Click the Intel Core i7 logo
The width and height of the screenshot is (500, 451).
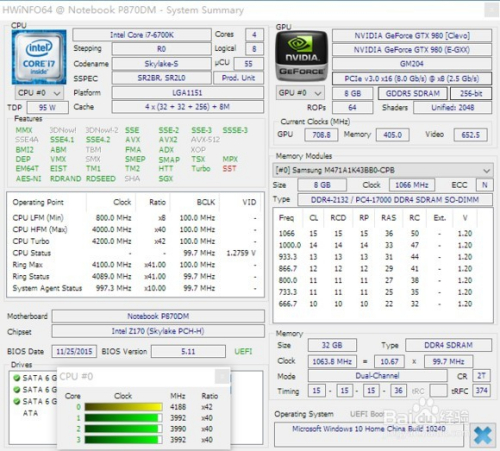coord(39,57)
